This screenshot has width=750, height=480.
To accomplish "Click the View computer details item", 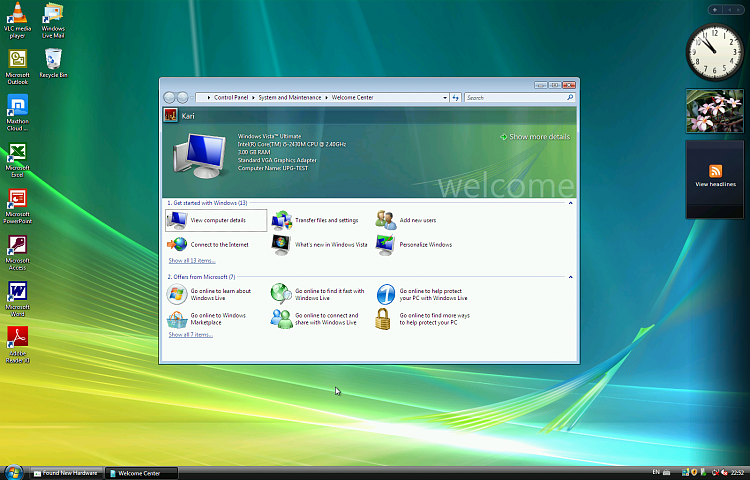I will point(216,220).
